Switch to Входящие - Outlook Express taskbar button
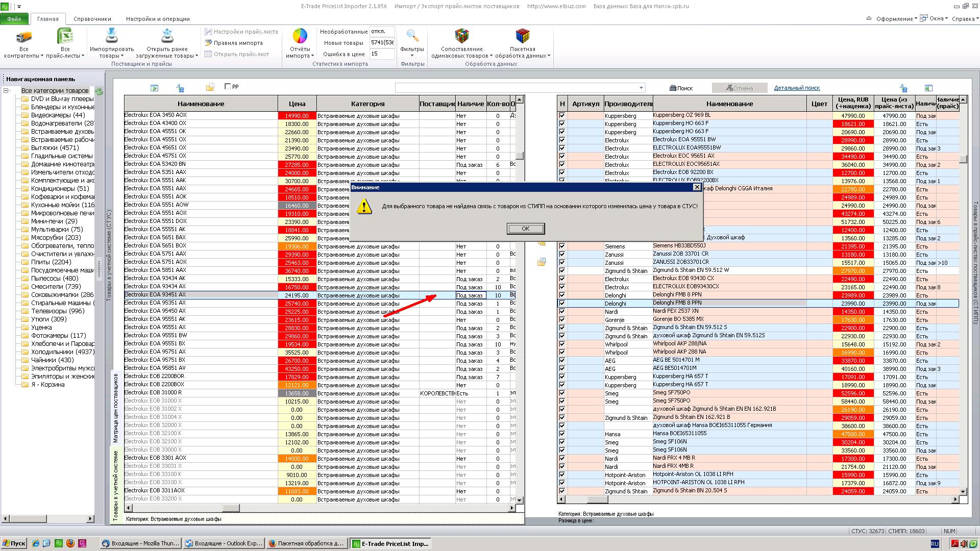 [x=224, y=543]
